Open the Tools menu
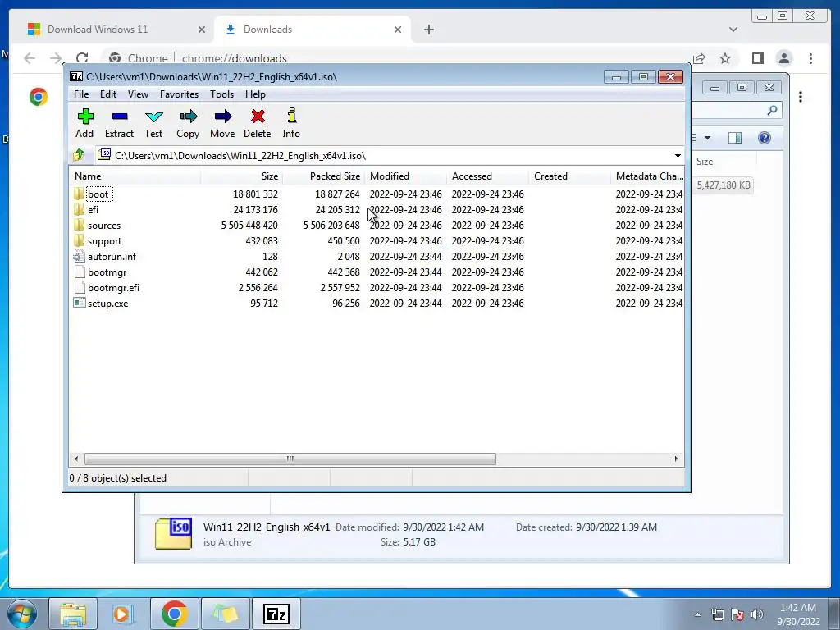Viewport: 840px width, 630px height. pyautogui.click(x=221, y=94)
